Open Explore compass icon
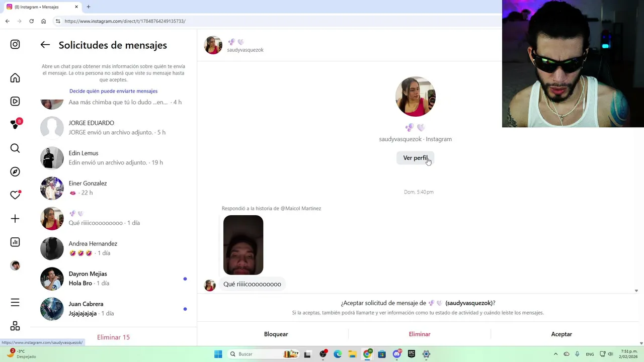Image resolution: width=644 pixels, height=362 pixels. [15, 171]
